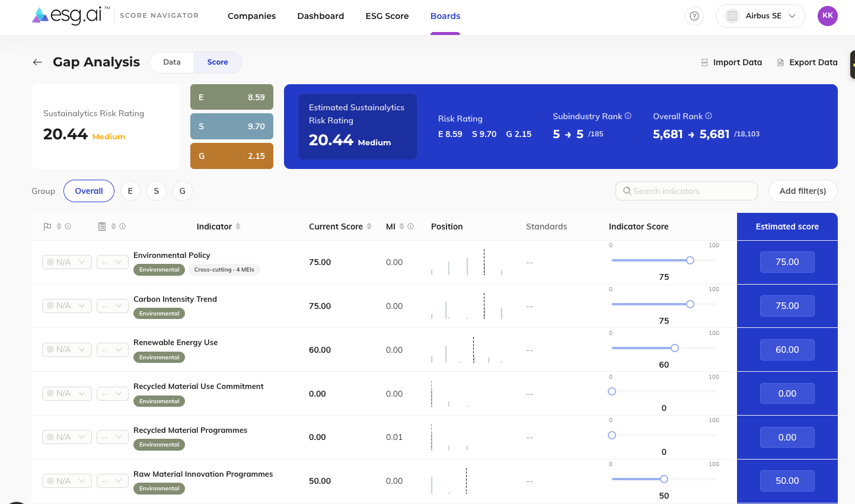Image resolution: width=855 pixels, height=504 pixels.
Task: Click the E 8.59 score card
Action: click(x=232, y=97)
